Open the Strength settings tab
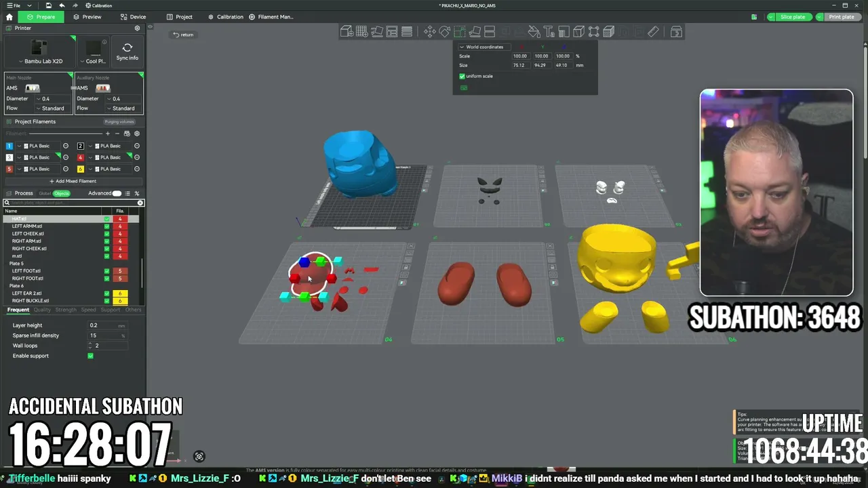 pyautogui.click(x=66, y=310)
